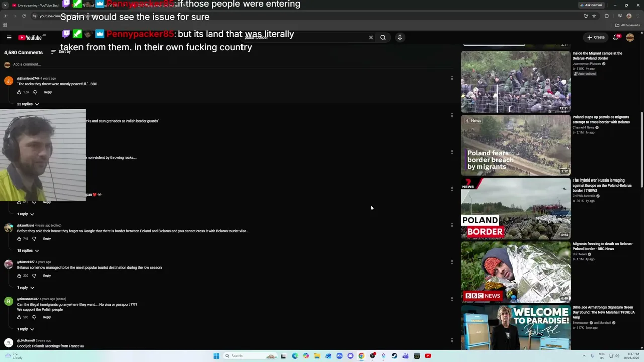644x362 pixels.
Task: Open File Explorer from the taskbar
Action: point(317,356)
